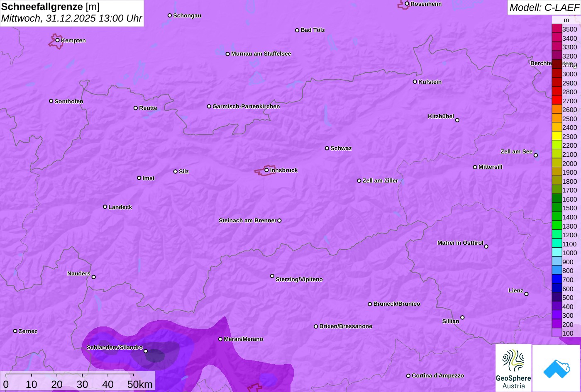The height and width of the screenshot is (392, 581).
Task: Pick the Kempten city marker dot
Action: pos(57,40)
